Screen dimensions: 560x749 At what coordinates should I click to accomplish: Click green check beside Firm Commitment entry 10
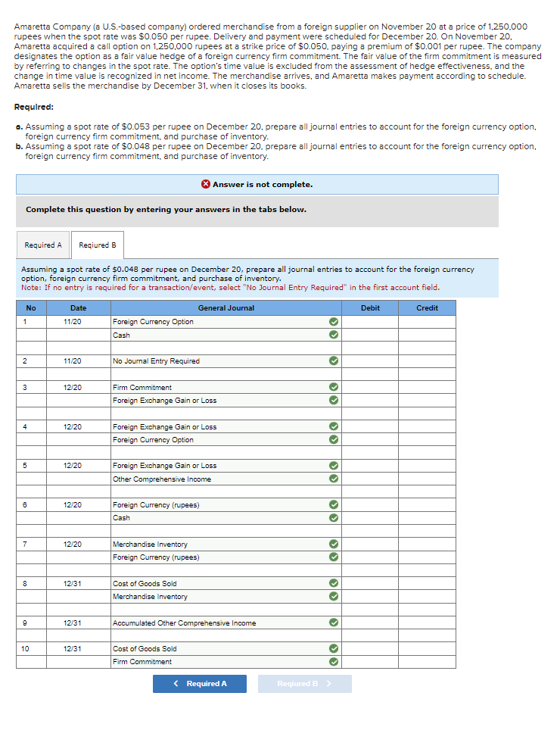(x=334, y=662)
